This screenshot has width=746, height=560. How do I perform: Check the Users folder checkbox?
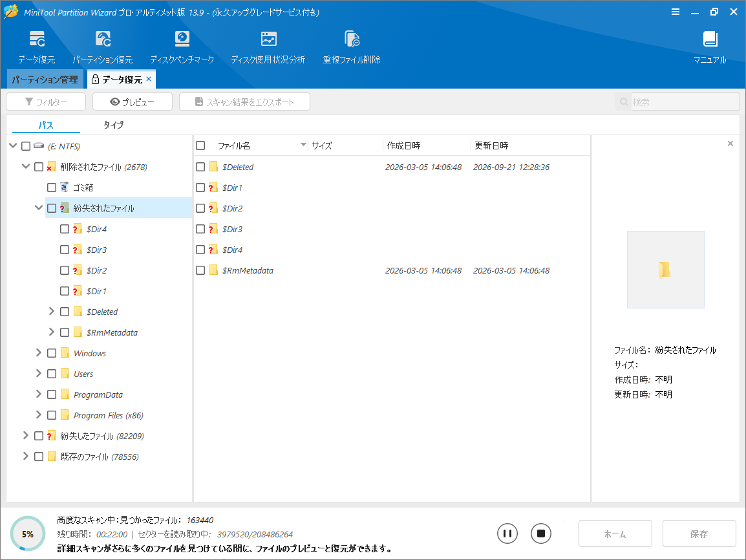(52, 374)
